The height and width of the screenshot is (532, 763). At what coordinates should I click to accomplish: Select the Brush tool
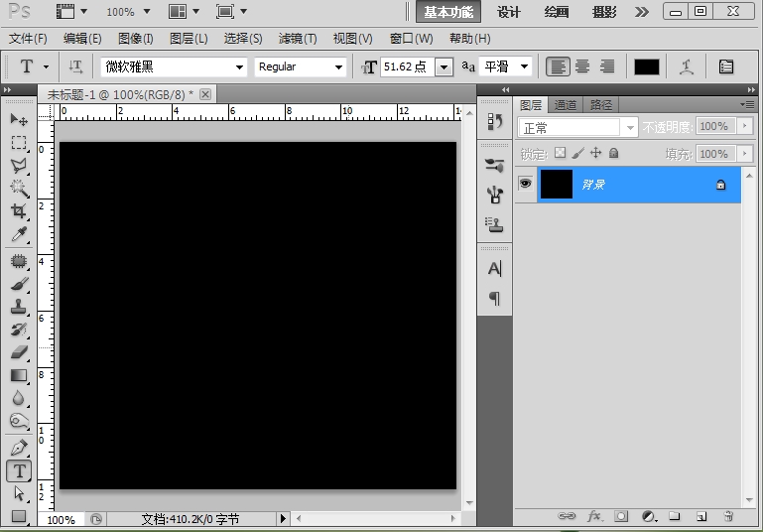click(x=19, y=284)
